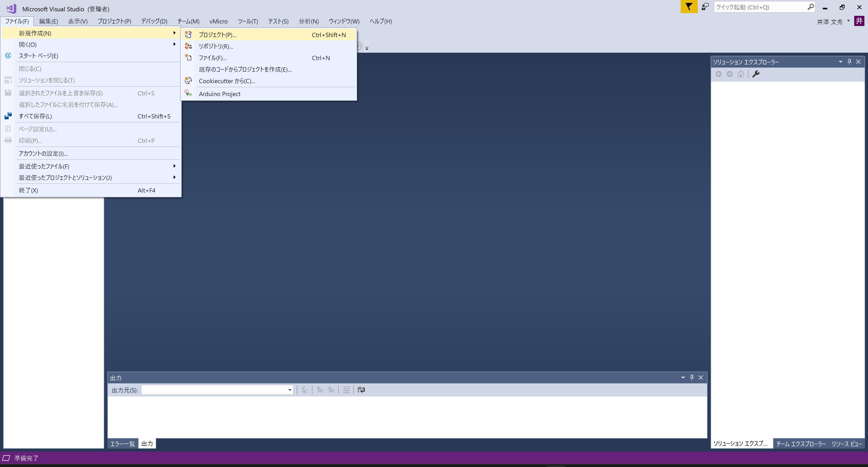The width and height of the screenshot is (868, 467).
Task: Switch to the 出力 tab
Action: pos(147,443)
